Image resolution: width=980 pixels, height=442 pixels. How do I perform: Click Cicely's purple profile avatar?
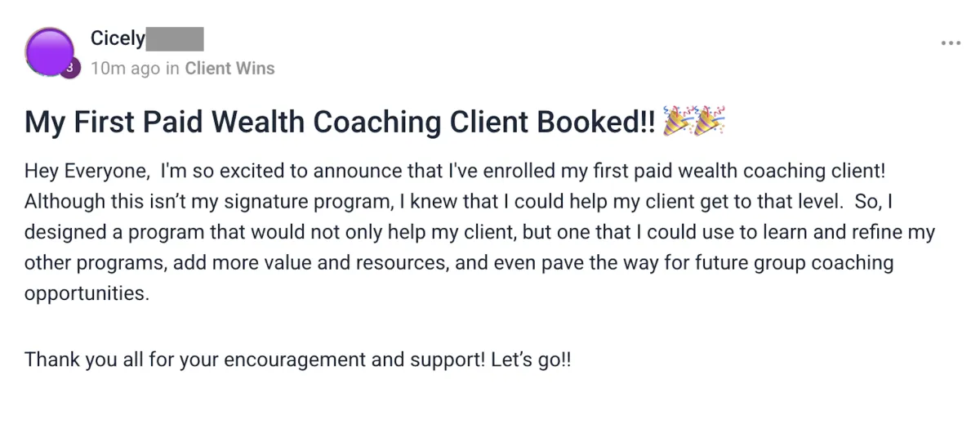click(x=49, y=51)
